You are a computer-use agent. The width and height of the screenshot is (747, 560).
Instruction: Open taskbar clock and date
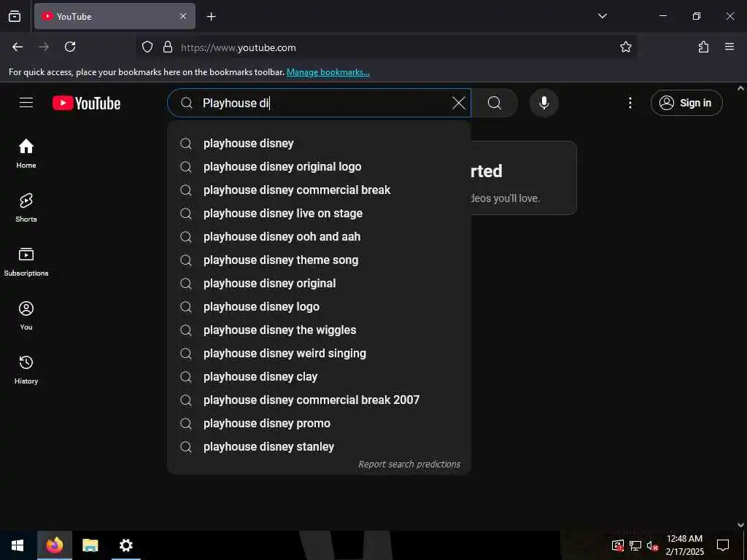coord(684,545)
